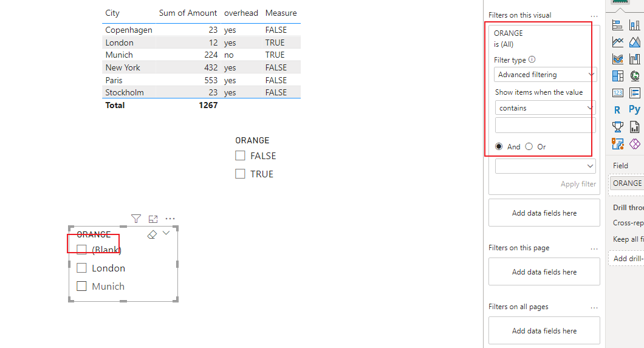
Task: Choose the trophy visual icon
Action: coord(617,127)
